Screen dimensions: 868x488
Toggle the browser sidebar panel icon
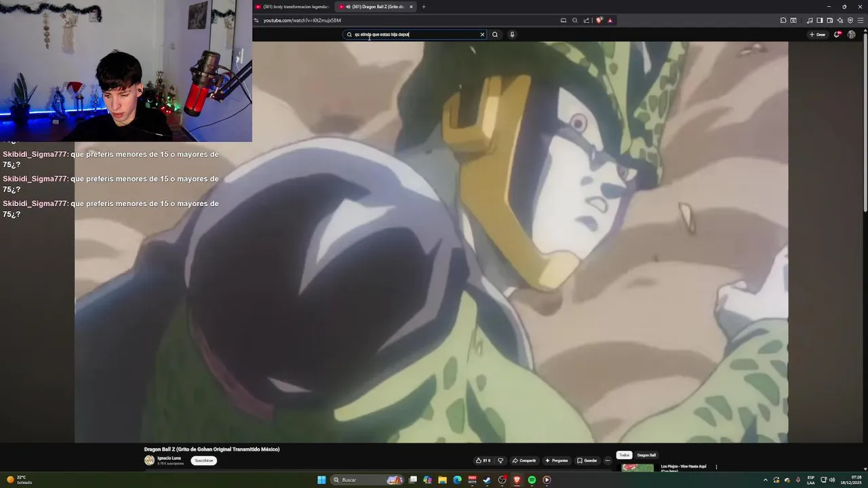[x=820, y=20]
